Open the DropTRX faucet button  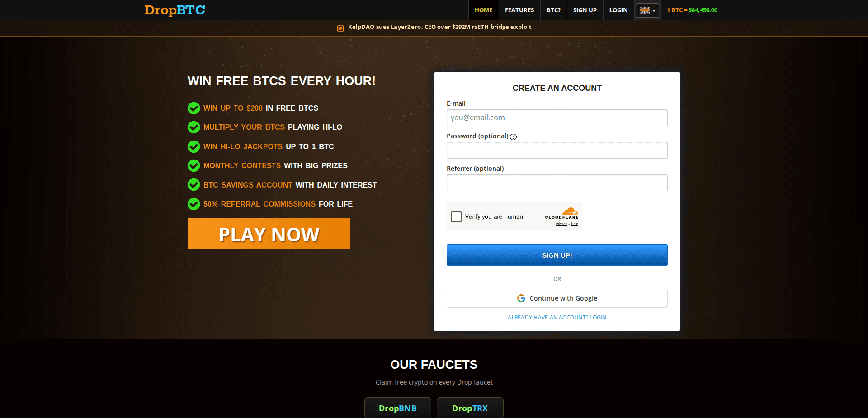pos(470,408)
